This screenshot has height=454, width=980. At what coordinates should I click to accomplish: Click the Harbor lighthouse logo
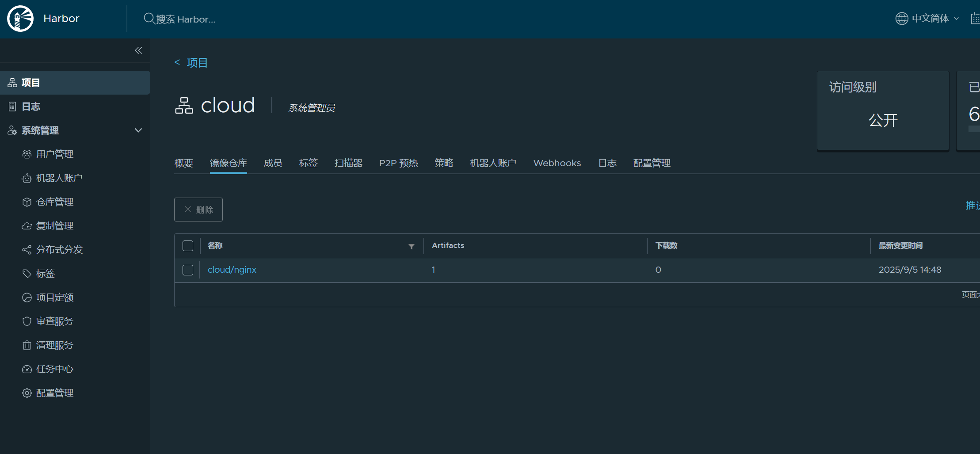(20, 19)
